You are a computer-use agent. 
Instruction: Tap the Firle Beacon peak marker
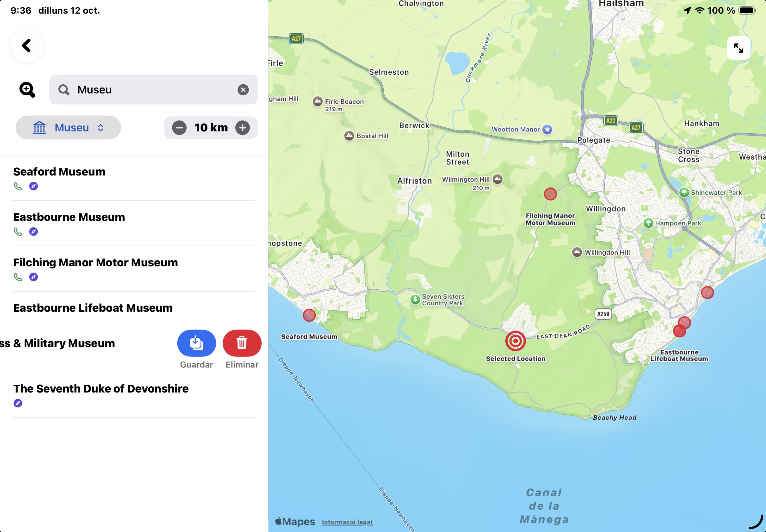(x=317, y=101)
